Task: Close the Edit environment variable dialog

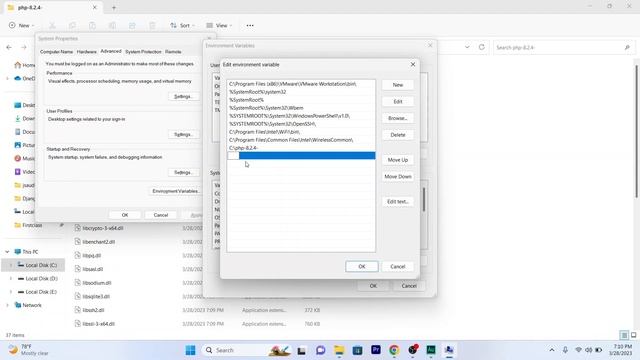Action: pos(413,64)
